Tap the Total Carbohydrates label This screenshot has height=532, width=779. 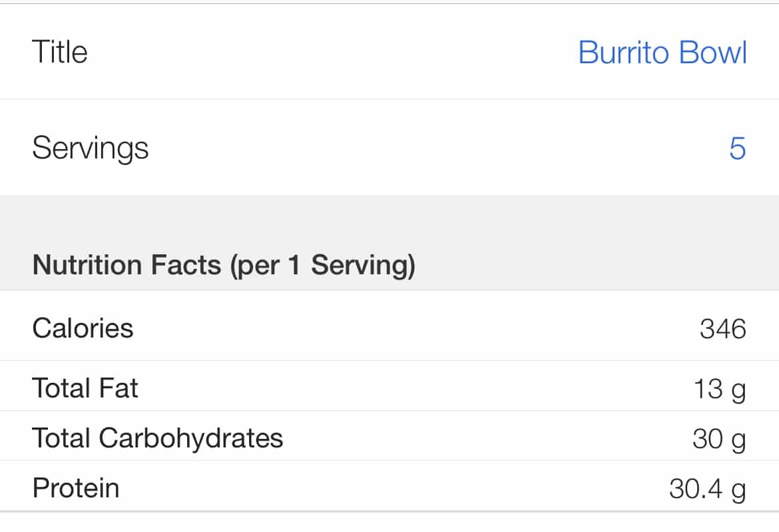click(158, 438)
